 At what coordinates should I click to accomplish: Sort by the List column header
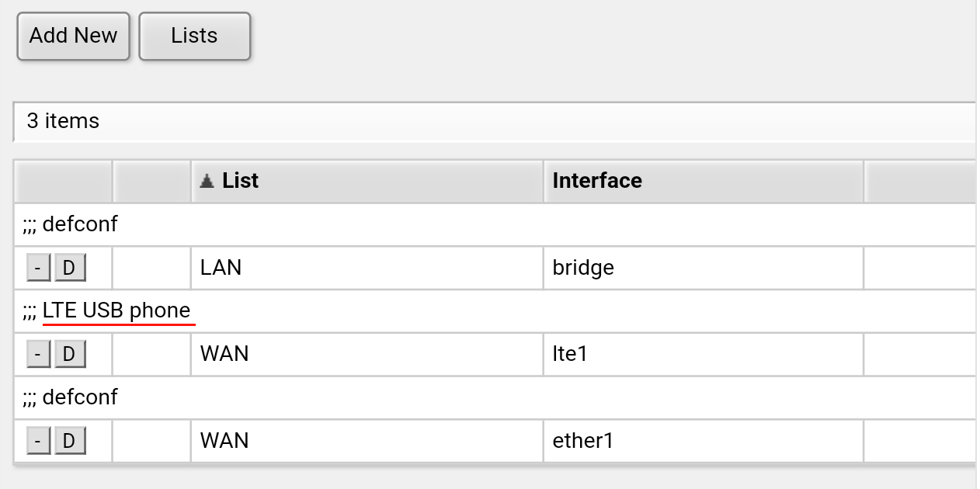(x=240, y=181)
